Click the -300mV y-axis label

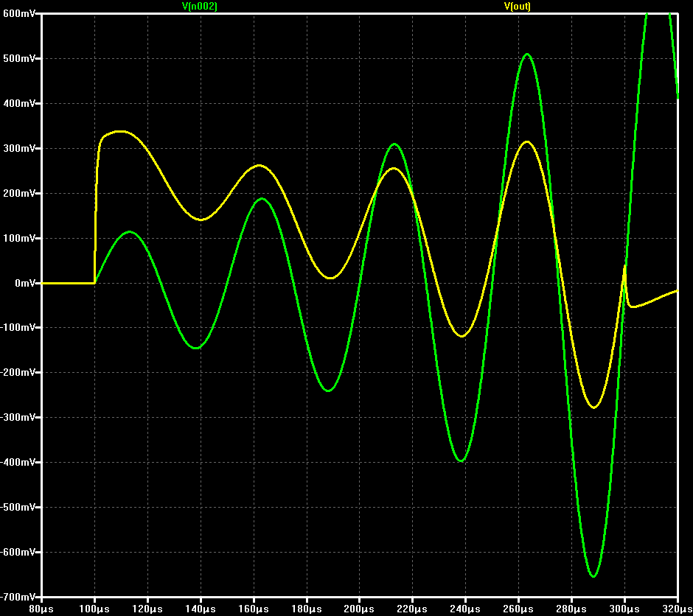point(18,417)
